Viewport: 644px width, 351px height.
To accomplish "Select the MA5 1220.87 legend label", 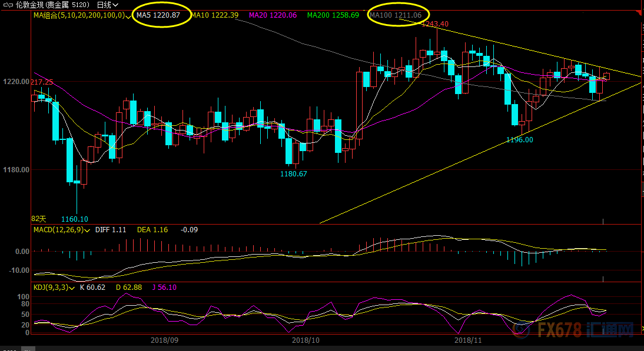I will coord(158,15).
